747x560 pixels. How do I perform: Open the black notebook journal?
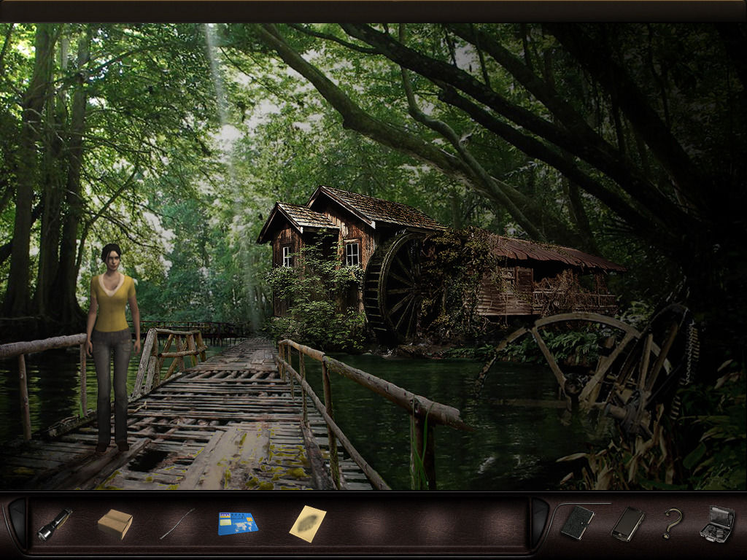pos(577,523)
